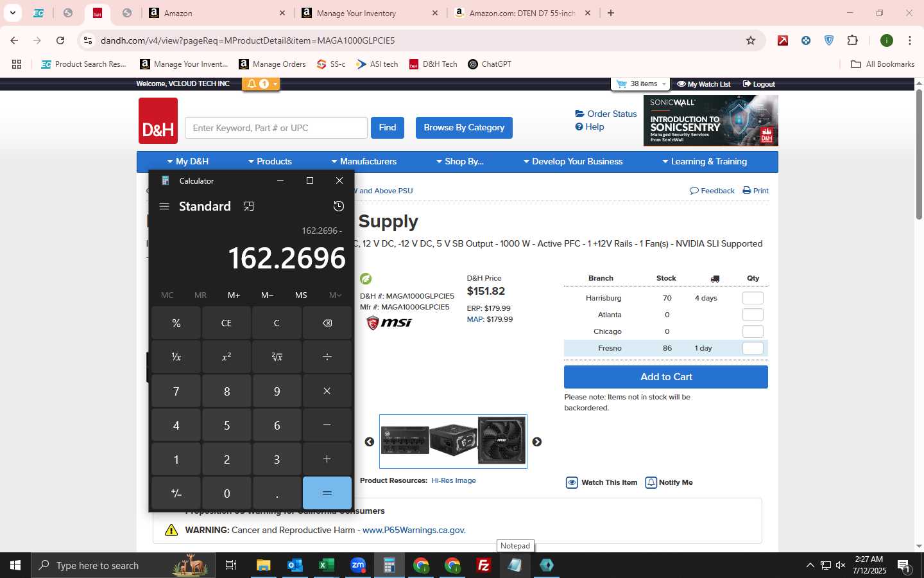Click Watch This Item eye icon
Viewport: 924px width, 578px height.
572,482
